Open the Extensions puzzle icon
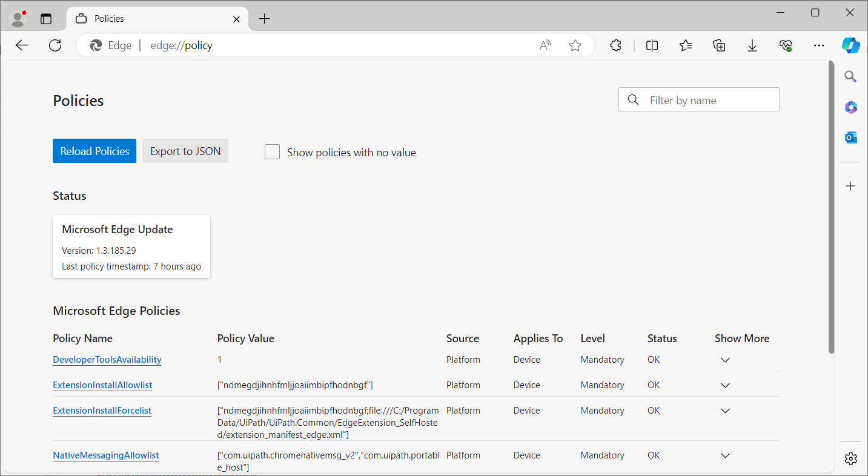Image resolution: width=868 pixels, height=476 pixels. (615, 45)
